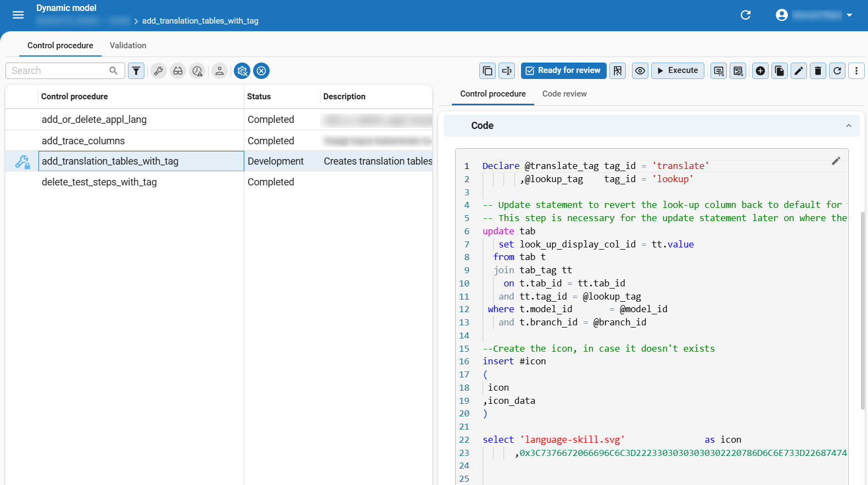Toggle the clock warning prefilter
Image resolution: width=868 pixels, height=485 pixels.
tap(198, 71)
